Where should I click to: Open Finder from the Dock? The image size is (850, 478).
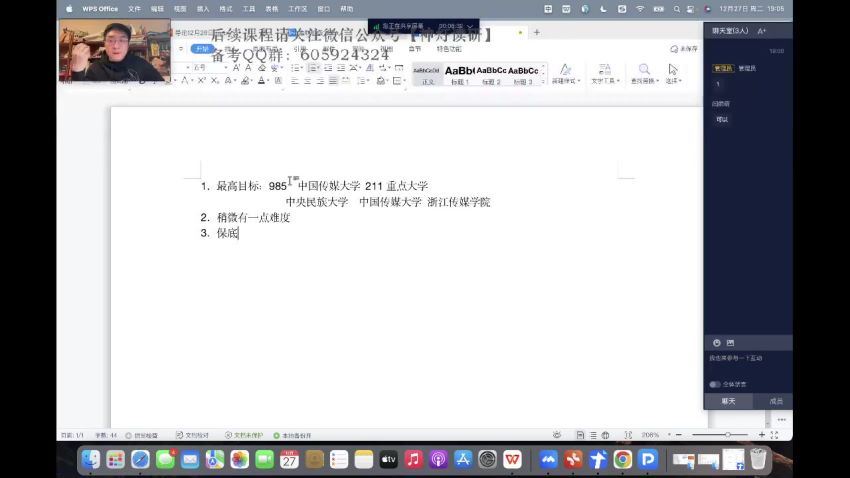tap(91, 460)
